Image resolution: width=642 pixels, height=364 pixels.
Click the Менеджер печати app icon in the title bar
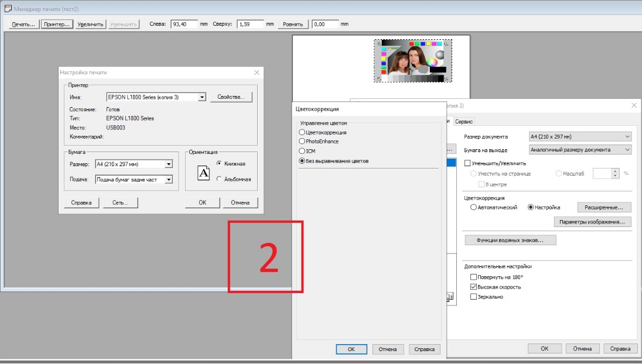click(8, 9)
